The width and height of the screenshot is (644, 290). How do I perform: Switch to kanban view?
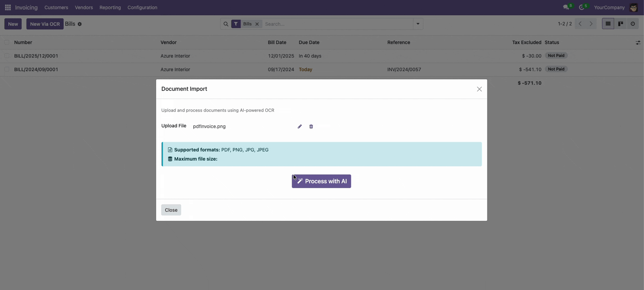(x=620, y=24)
